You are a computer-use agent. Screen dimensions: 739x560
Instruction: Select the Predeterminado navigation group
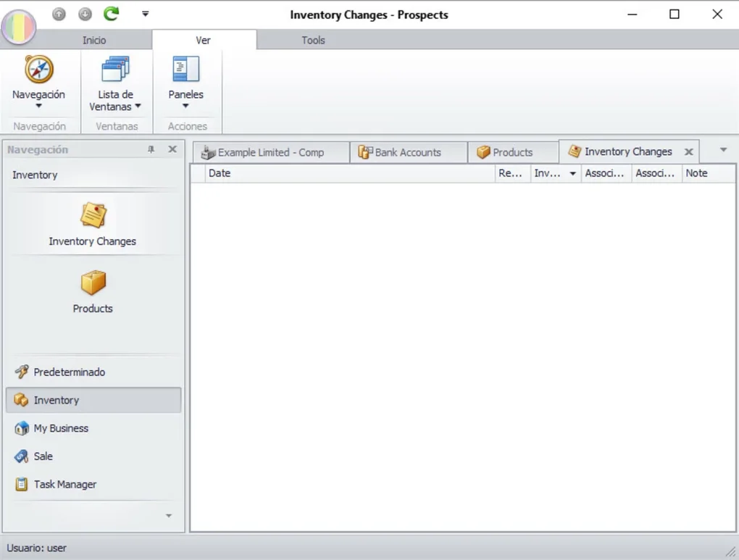[93, 372]
